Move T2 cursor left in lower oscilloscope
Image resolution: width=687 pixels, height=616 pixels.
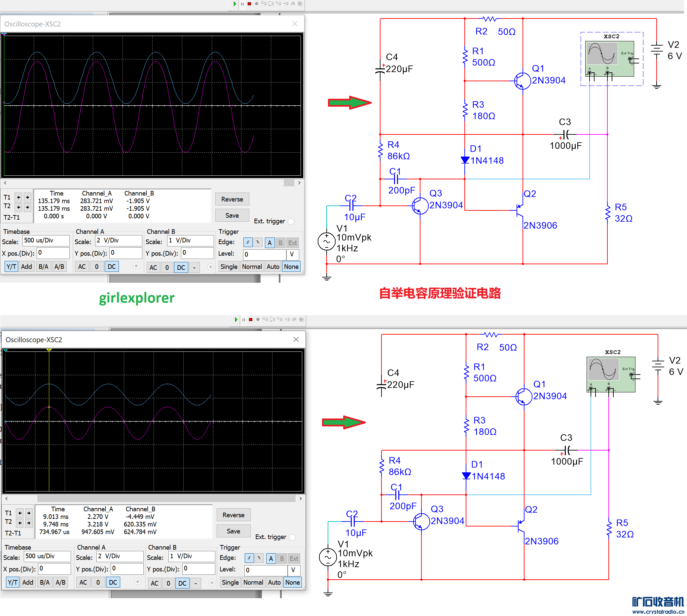coord(20,523)
